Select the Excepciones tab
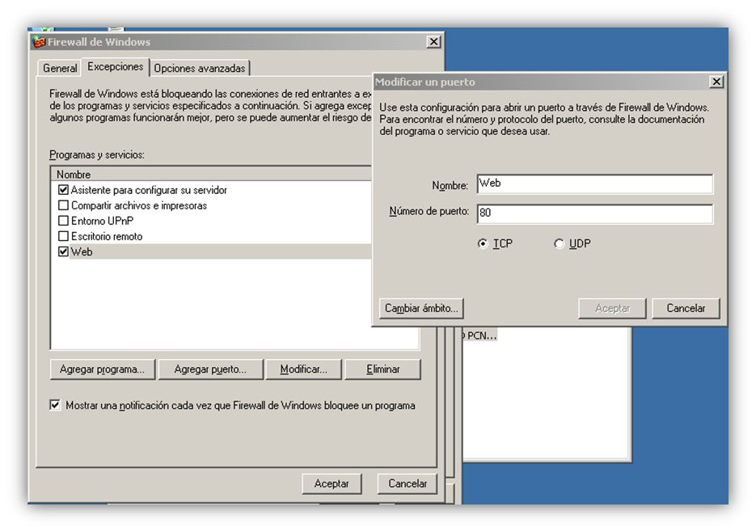 coord(116,66)
